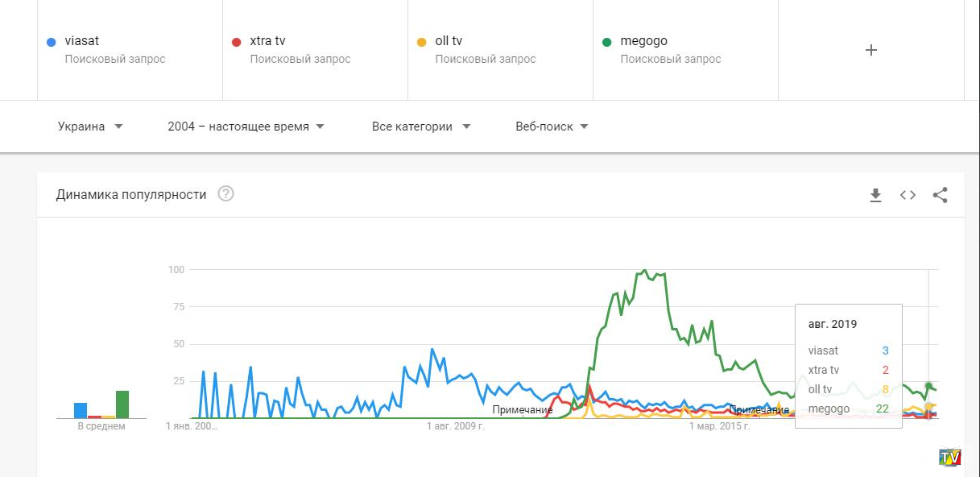The width and height of the screenshot is (980, 477).
Task: Select the megogo search term box
Action: pyautogui.click(x=684, y=50)
